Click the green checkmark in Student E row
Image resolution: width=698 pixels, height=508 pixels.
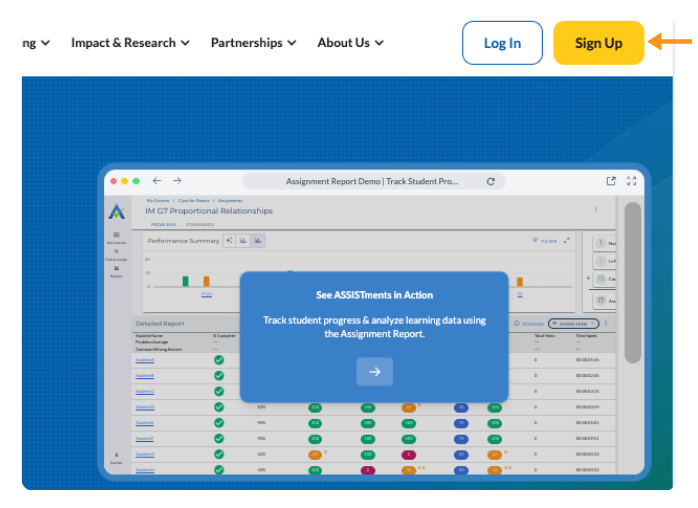[x=219, y=423]
